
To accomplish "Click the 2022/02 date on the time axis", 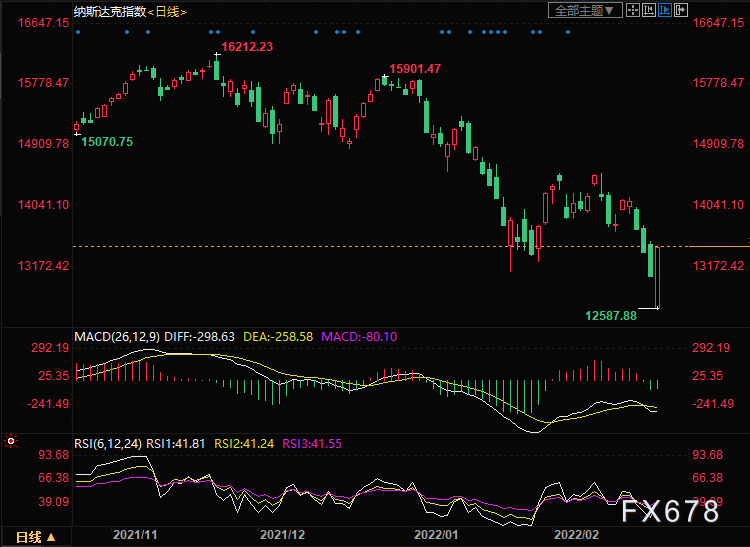I will 576,535.
